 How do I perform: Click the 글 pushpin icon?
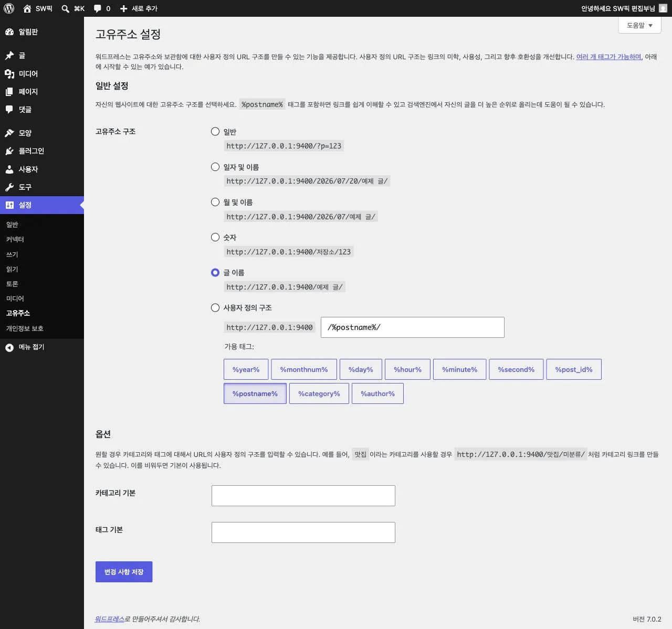point(9,56)
